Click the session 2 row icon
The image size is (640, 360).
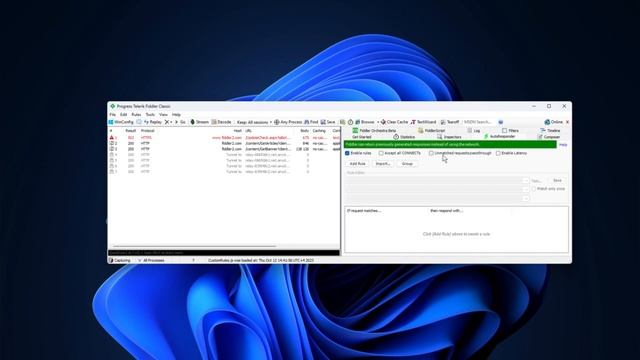pos(111,143)
